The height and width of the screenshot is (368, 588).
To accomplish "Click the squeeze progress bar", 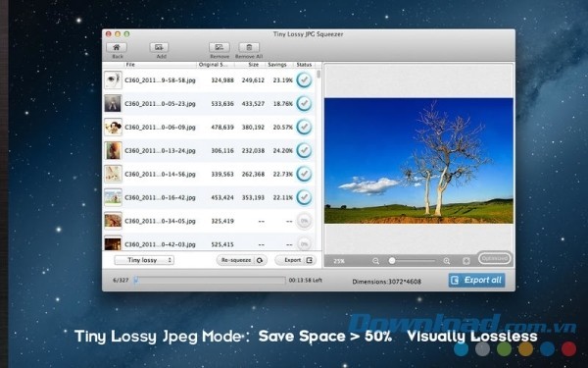I will click(x=210, y=280).
